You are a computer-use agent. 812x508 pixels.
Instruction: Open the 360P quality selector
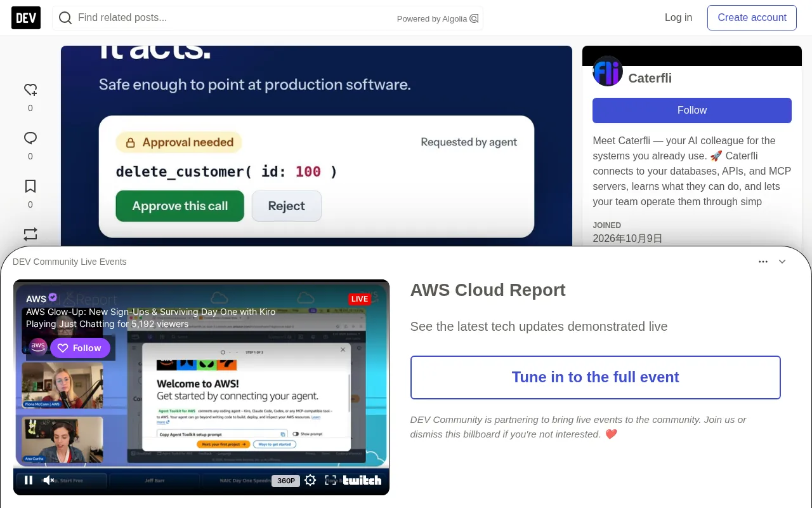point(285,481)
